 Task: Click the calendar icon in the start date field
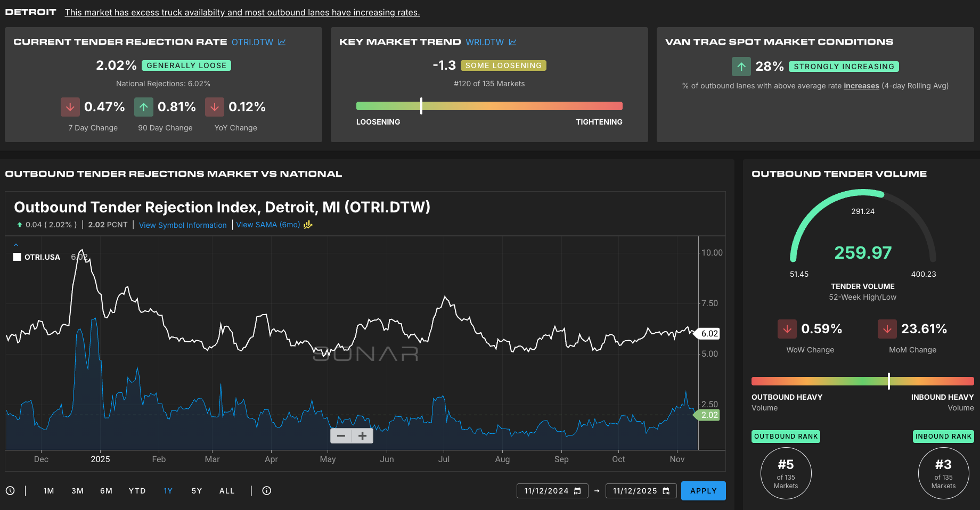[577, 491]
